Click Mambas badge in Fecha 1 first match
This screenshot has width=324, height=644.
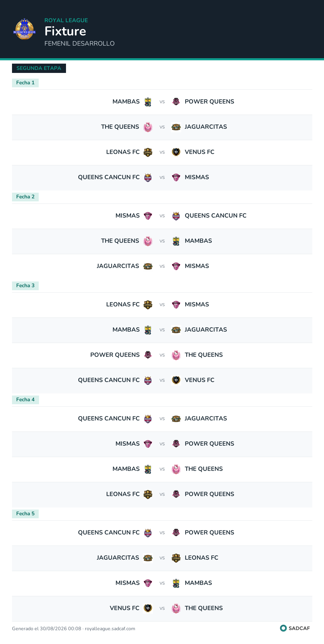(x=148, y=102)
